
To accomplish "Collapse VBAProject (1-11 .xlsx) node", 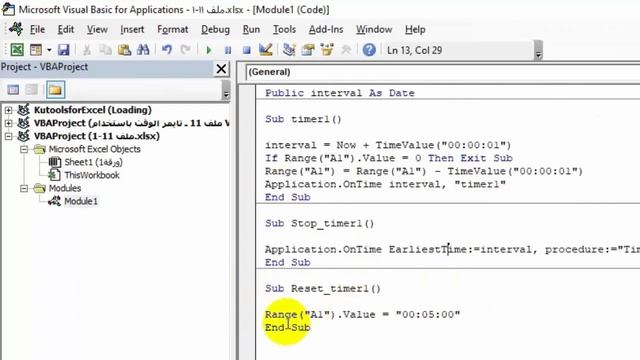I will [x=8, y=136].
